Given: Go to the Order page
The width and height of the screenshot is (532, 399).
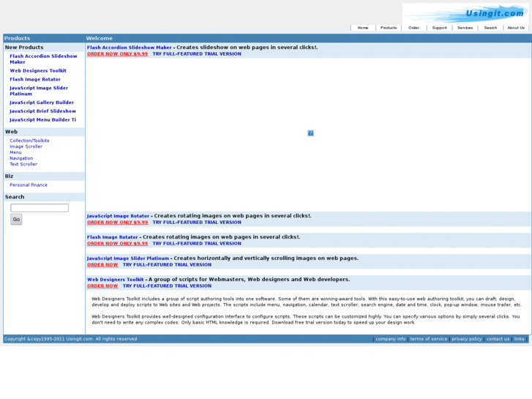Looking at the screenshot, I should (x=414, y=28).
